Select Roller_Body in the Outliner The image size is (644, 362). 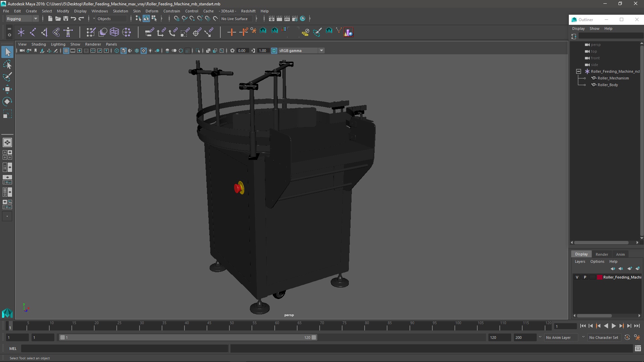click(x=607, y=85)
